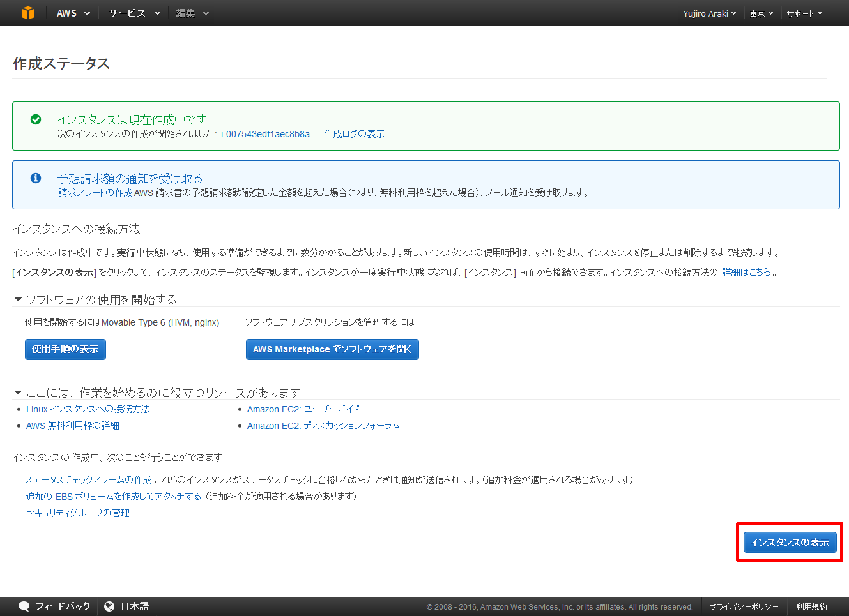Open 追加の EBS ボリュームを作成してアタッチする link
Screen dimensions: 849x616
tap(114, 497)
